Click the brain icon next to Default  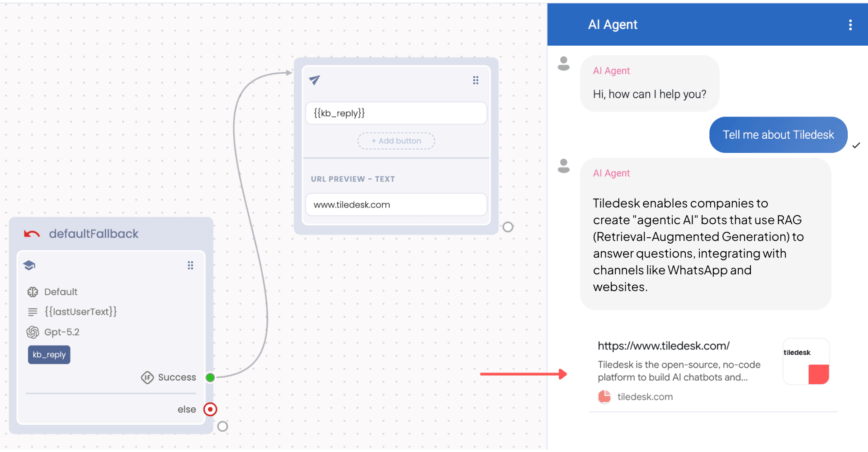(33, 292)
